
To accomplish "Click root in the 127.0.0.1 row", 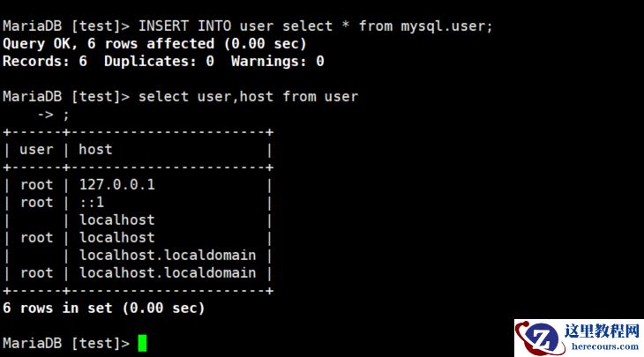I will (36, 184).
